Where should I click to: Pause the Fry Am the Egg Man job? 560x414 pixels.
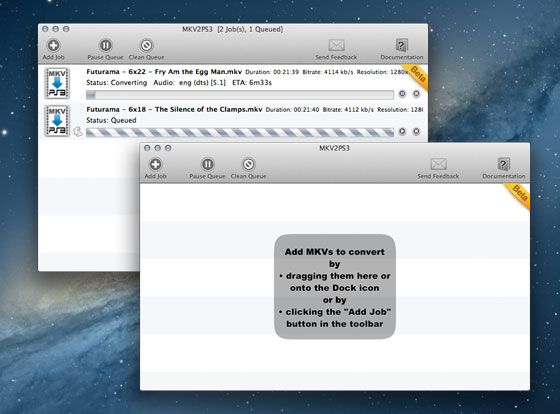click(402, 94)
